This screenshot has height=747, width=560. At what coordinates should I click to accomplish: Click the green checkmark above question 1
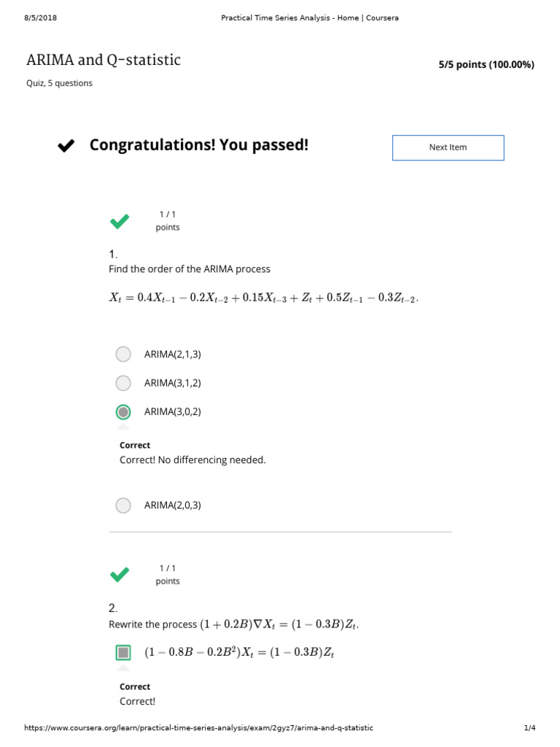pos(120,220)
